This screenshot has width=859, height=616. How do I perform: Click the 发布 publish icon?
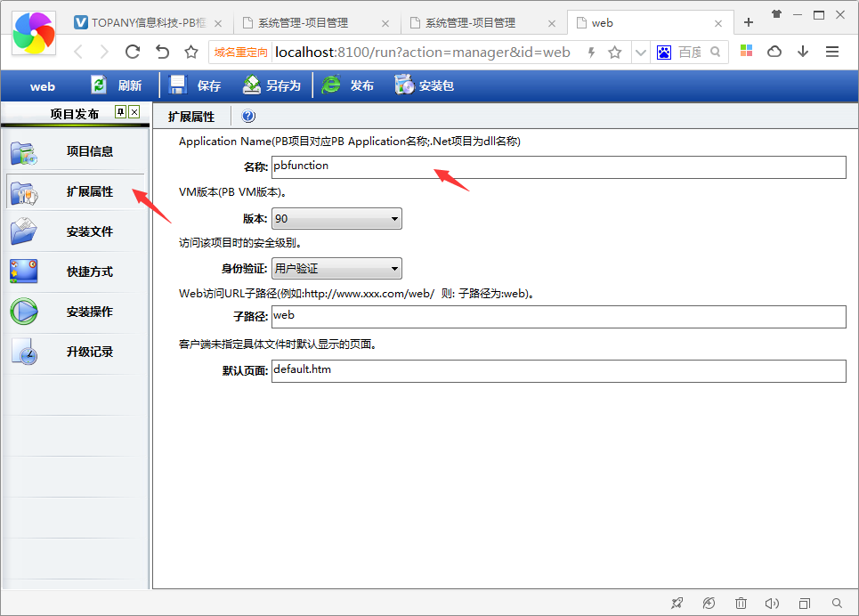point(331,85)
